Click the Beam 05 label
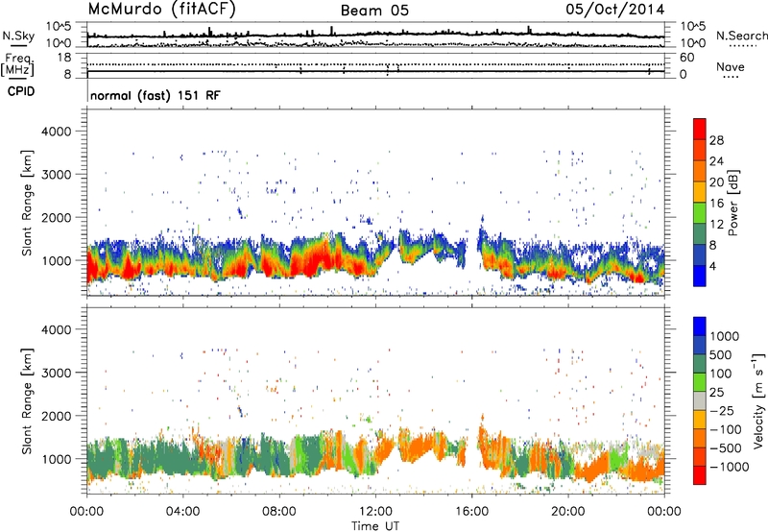The height and width of the screenshot is (532, 768). (x=374, y=11)
